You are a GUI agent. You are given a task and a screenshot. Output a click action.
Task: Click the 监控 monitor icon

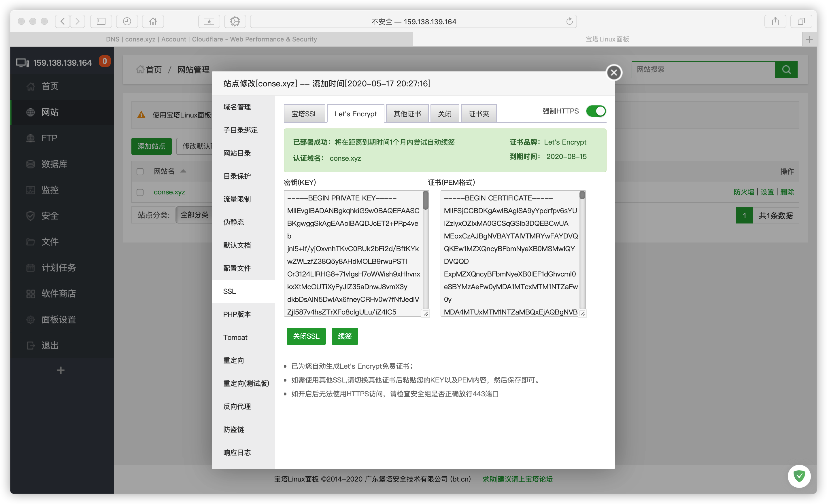(31, 190)
